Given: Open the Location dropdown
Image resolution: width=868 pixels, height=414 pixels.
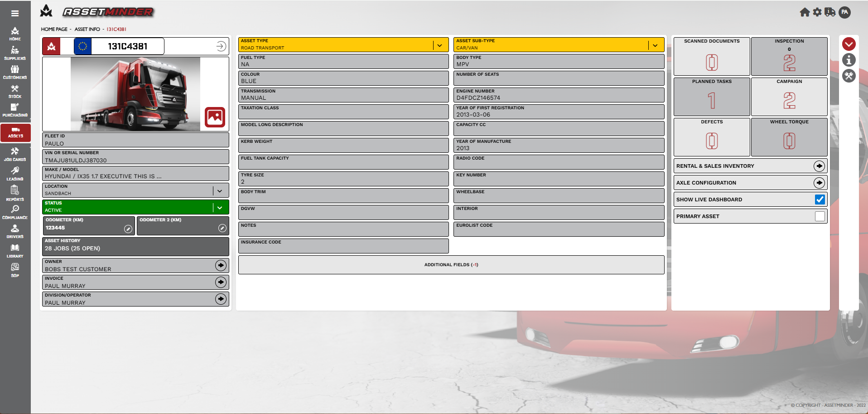Looking at the screenshot, I should pyautogui.click(x=220, y=191).
